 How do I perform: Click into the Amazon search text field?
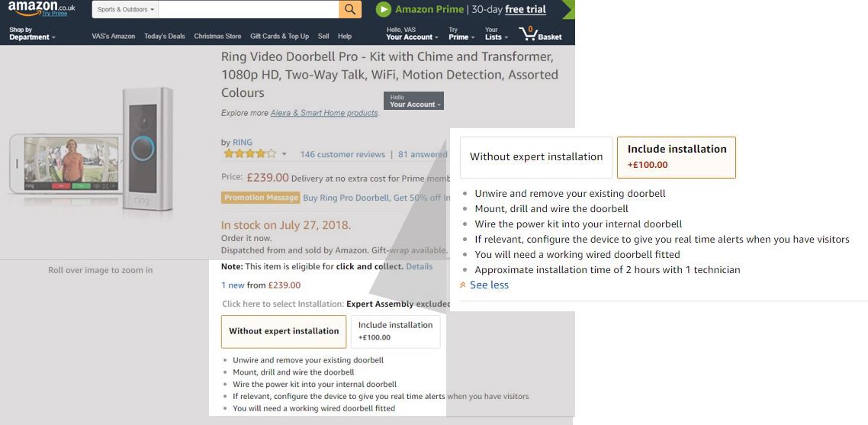click(249, 9)
